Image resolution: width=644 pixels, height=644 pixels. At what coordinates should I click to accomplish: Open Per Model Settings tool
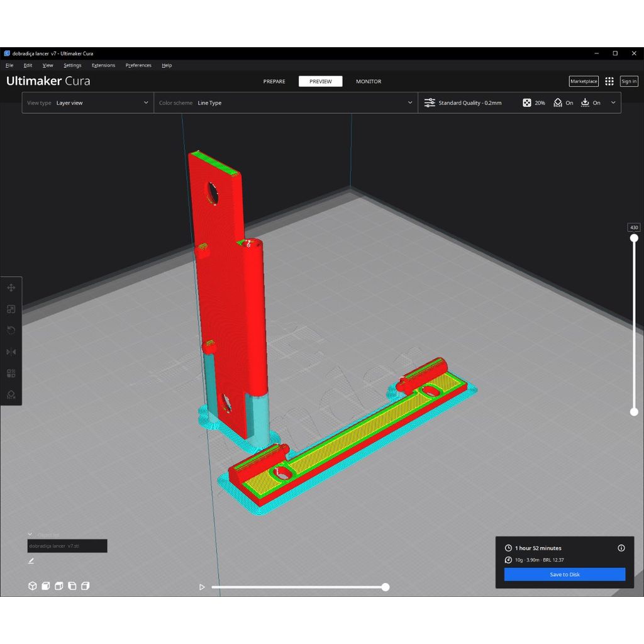coord(11,373)
